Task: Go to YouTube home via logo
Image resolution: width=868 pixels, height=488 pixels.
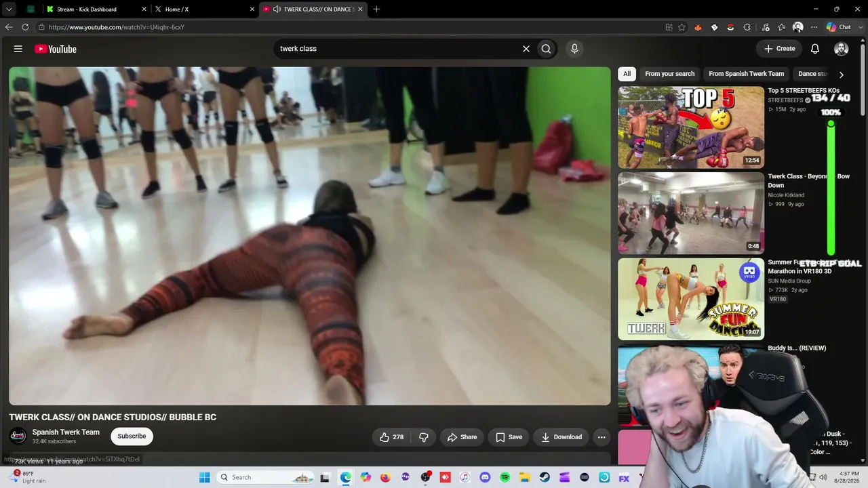Action: pos(56,49)
